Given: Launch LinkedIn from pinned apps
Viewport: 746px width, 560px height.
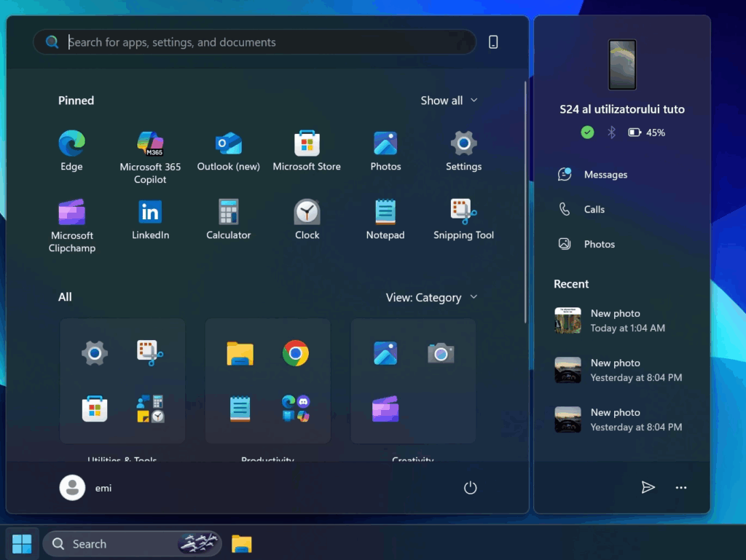Looking at the screenshot, I should click(150, 219).
